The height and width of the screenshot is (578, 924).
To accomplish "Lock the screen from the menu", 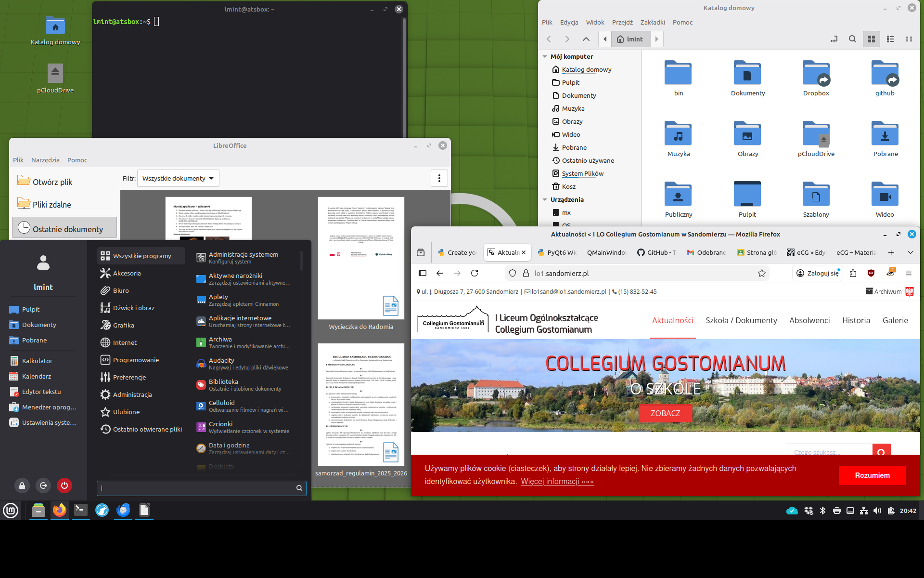I will click(x=22, y=486).
